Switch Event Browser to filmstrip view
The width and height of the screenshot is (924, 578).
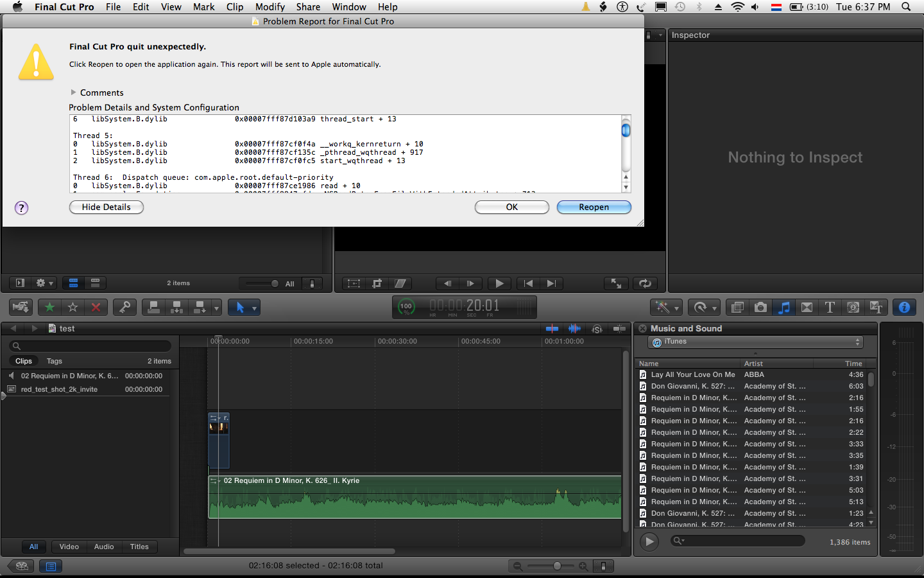tap(73, 283)
